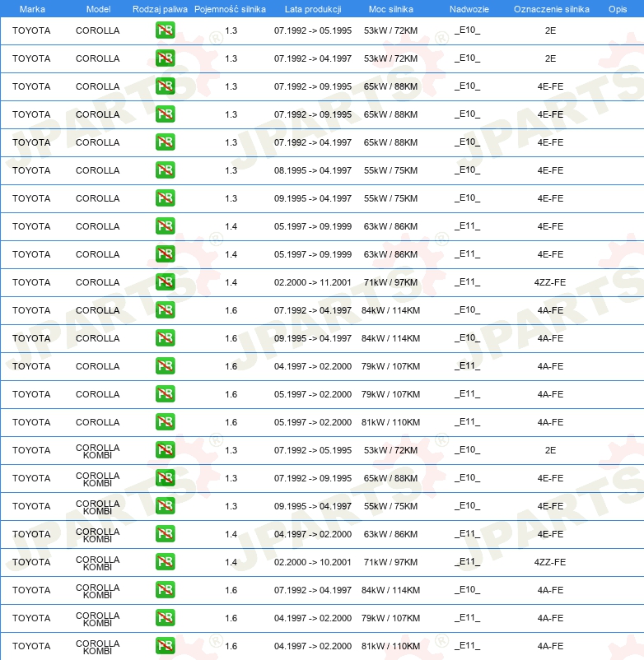Click COROLLA KOMBI model in the 2E row
This screenshot has height=660, width=644.
(x=98, y=451)
